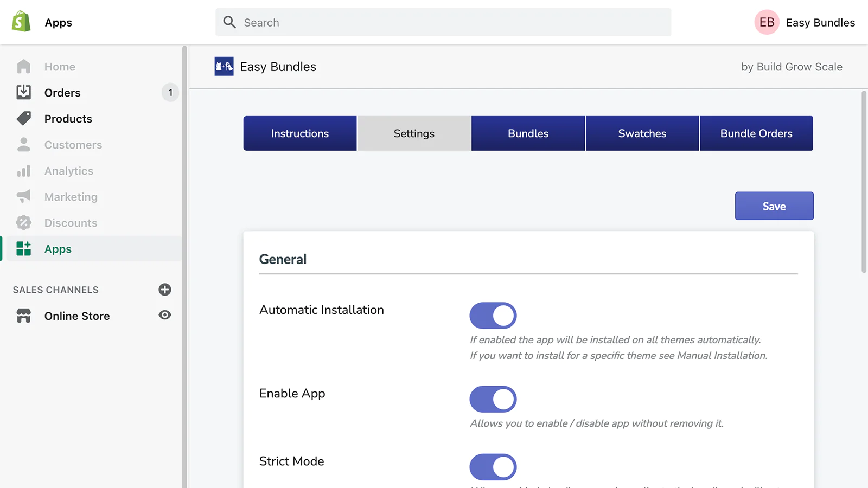Select the Bundle Orders tab
Viewport: 868px width, 488px height.
click(x=756, y=133)
